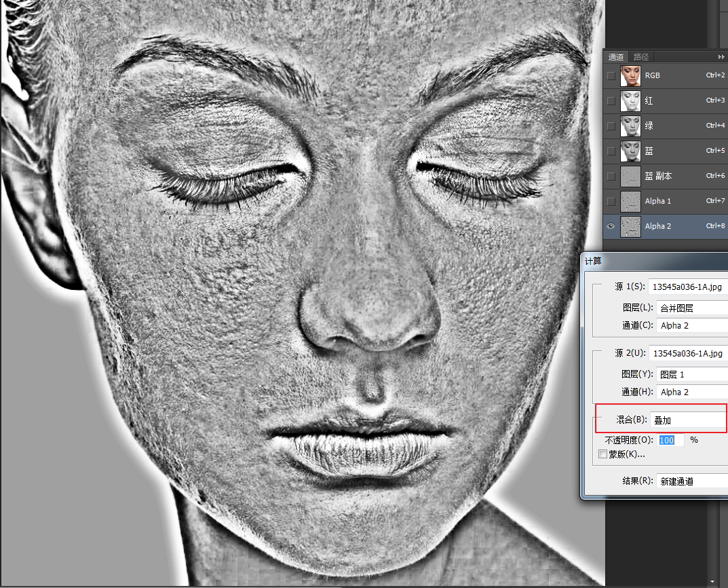Click the 蓝 channel thumbnail
The height and width of the screenshot is (588, 728).
[630, 151]
